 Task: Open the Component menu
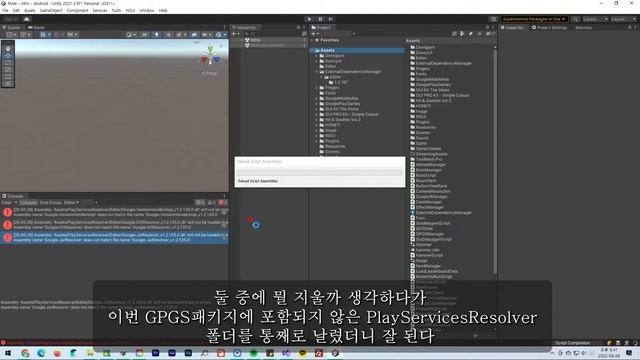click(x=77, y=11)
